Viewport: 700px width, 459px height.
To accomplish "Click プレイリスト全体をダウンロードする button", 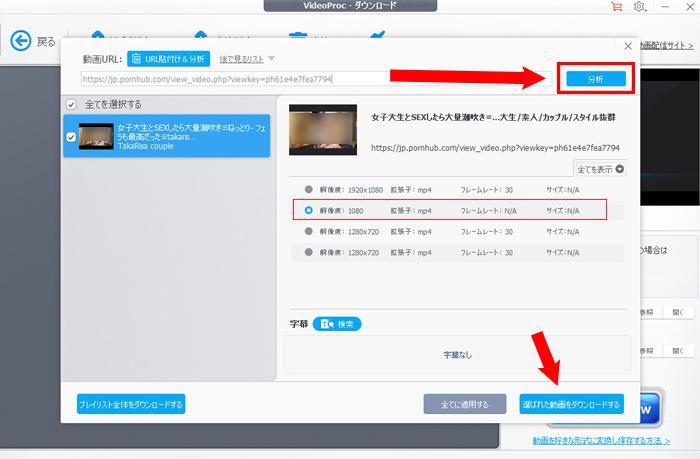I will (x=131, y=404).
